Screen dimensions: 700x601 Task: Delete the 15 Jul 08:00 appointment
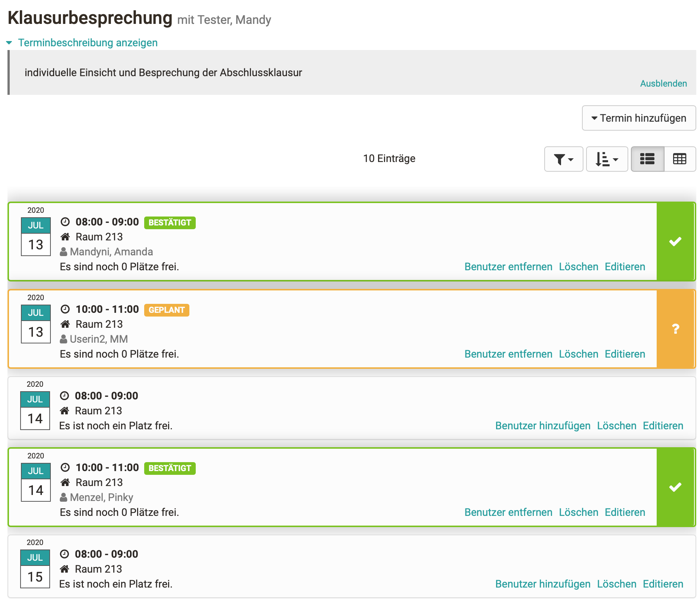616,584
